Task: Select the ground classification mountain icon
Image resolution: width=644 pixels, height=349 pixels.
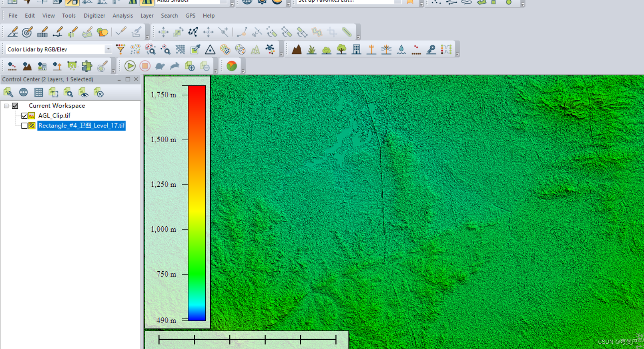Action: point(297,49)
